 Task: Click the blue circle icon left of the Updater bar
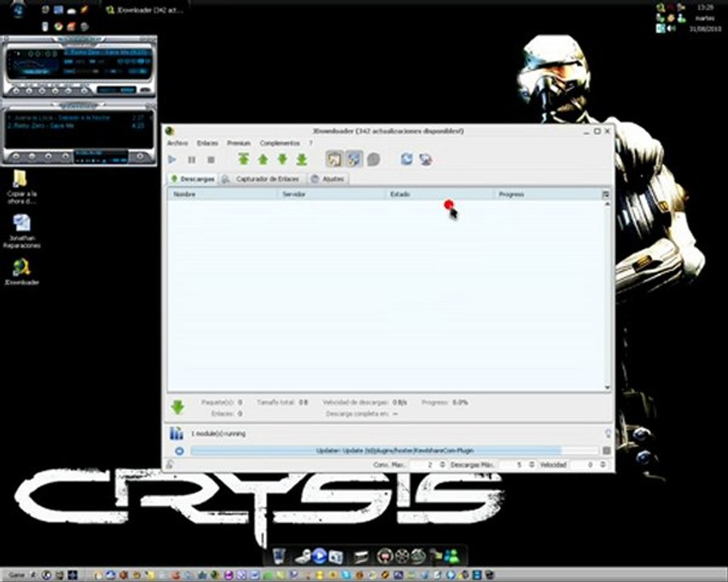coord(180,451)
